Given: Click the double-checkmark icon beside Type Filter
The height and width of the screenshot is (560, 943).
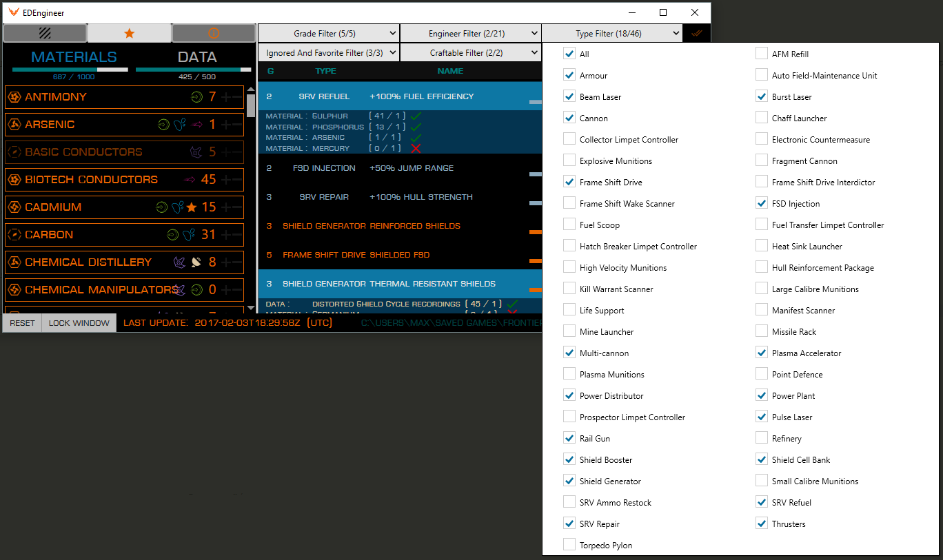Looking at the screenshot, I should (x=696, y=33).
